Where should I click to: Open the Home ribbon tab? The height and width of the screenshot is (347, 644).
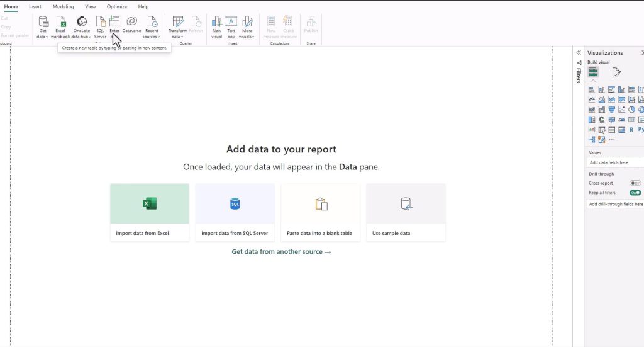click(x=11, y=6)
